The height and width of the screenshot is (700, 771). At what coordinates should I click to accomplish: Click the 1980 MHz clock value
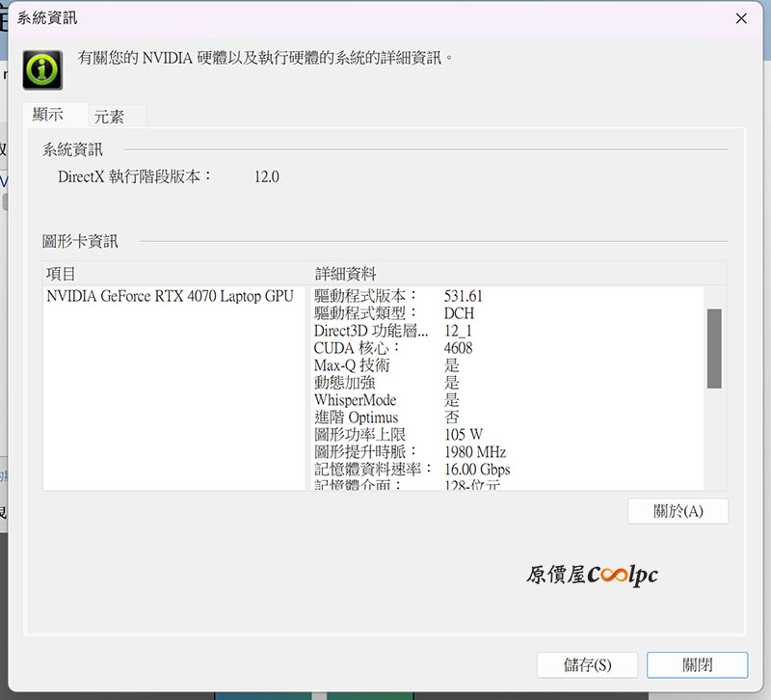point(475,452)
